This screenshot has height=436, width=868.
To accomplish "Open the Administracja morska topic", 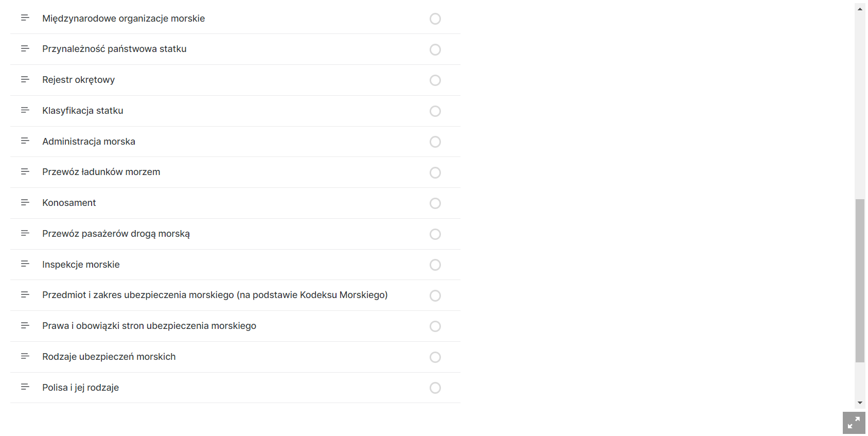I will tap(88, 142).
